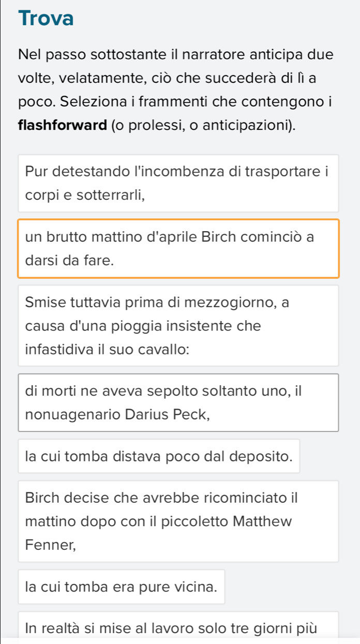Click the "Trova" heading
This screenshot has height=644, width=360.
46,19
